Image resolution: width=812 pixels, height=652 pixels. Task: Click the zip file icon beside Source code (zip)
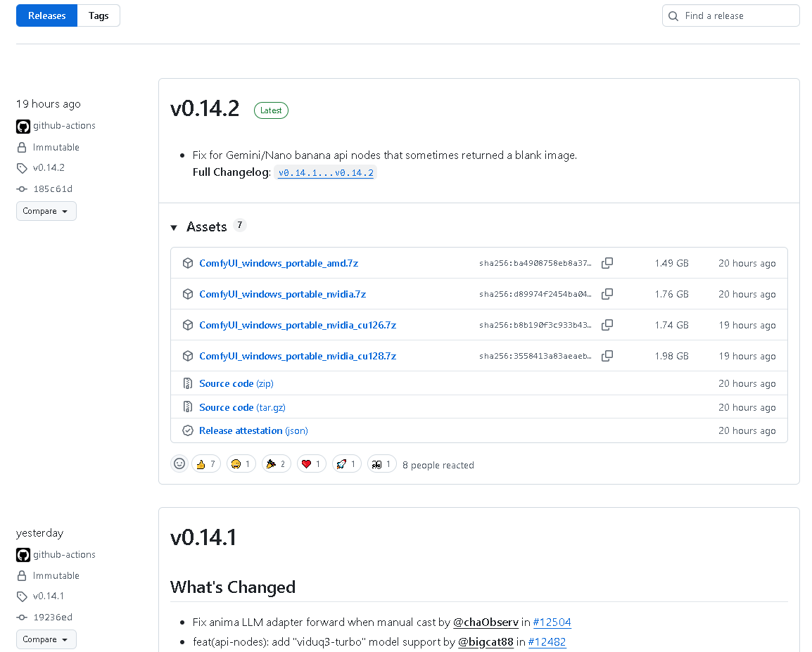point(188,383)
